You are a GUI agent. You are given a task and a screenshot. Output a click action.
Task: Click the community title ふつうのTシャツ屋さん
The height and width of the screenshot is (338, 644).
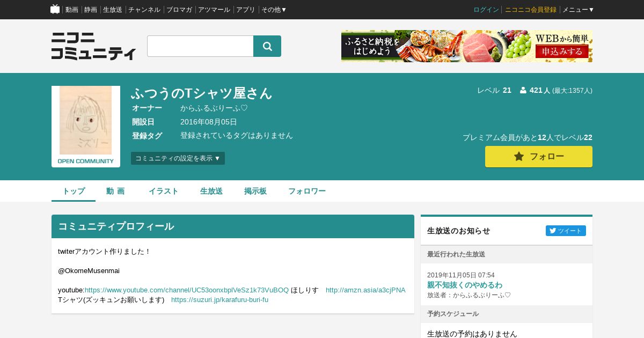pos(202,93)
